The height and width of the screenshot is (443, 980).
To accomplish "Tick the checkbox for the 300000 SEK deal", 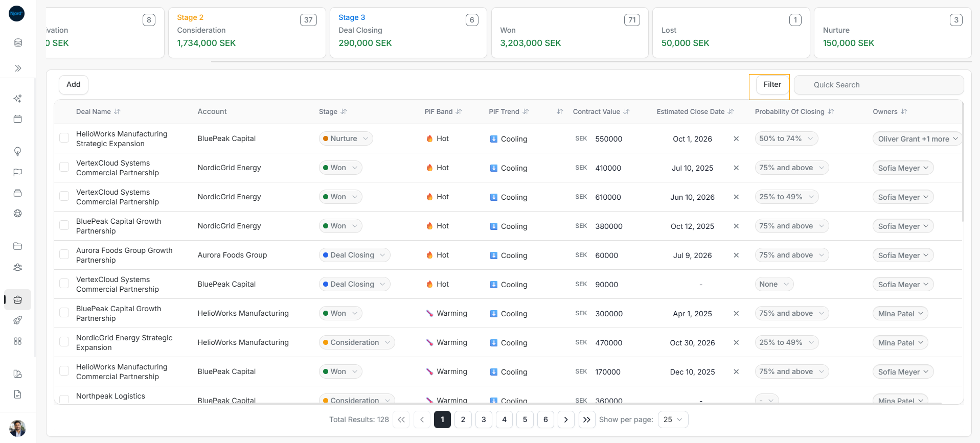I will [64, 313].
